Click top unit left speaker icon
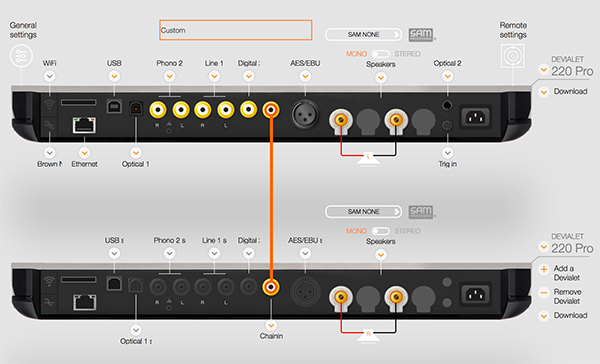This screenshot has height=364, width=600. (368, 159)
